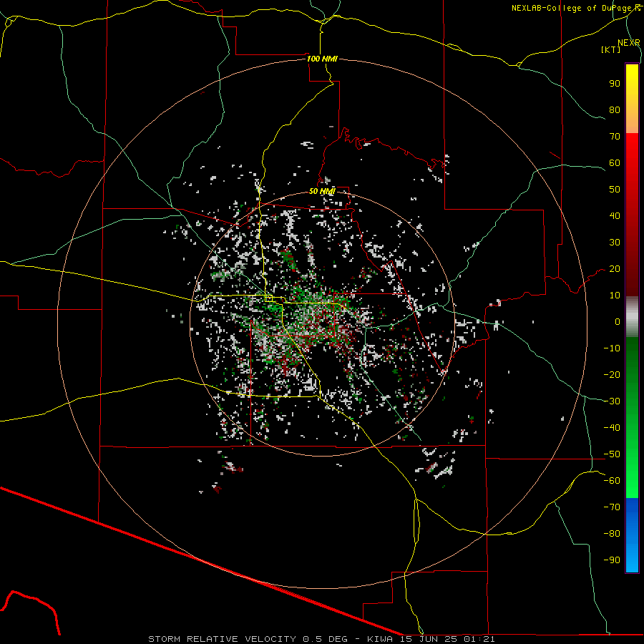Click the -60 value on the velocity scale
This screenshot has height=644, width=644.
(612, 481)
